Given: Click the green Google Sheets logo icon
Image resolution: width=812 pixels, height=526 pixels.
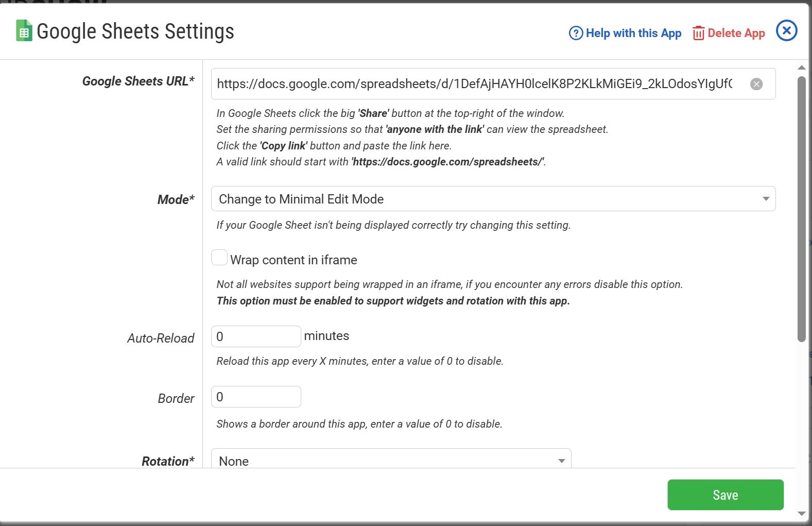Looking at the screenshot, I should coord(24,31).
